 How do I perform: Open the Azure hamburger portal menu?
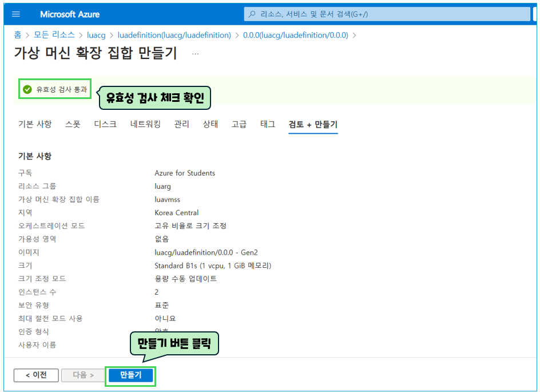(x=16, y=14)
